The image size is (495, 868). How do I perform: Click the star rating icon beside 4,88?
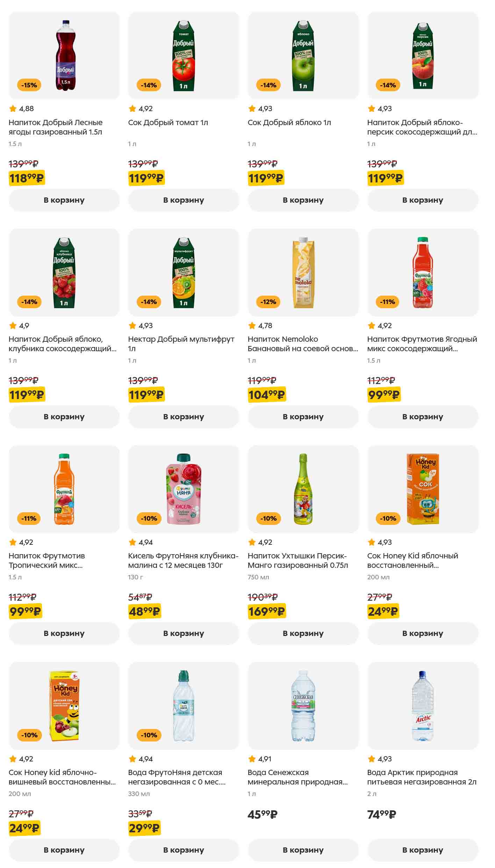click(x=13, y=109)
